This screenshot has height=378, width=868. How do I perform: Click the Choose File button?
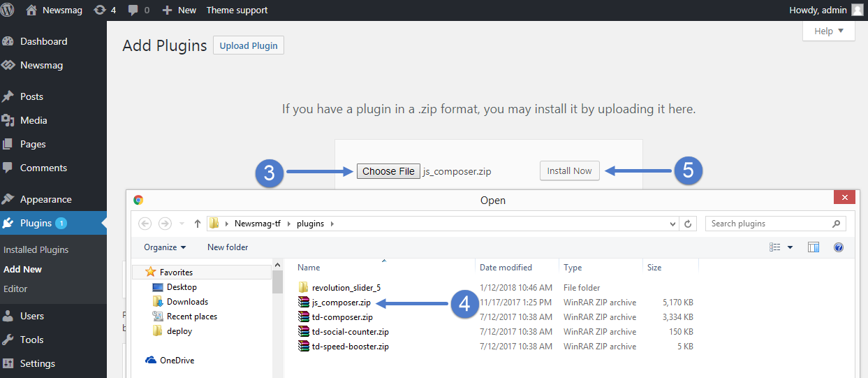(x=388, y=171)
